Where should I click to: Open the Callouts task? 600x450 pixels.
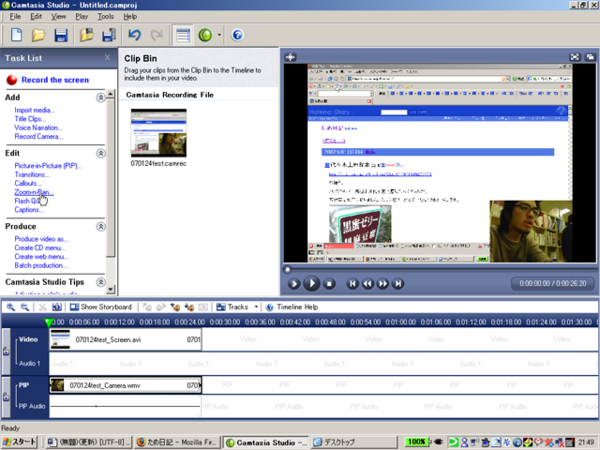[28, 183]
